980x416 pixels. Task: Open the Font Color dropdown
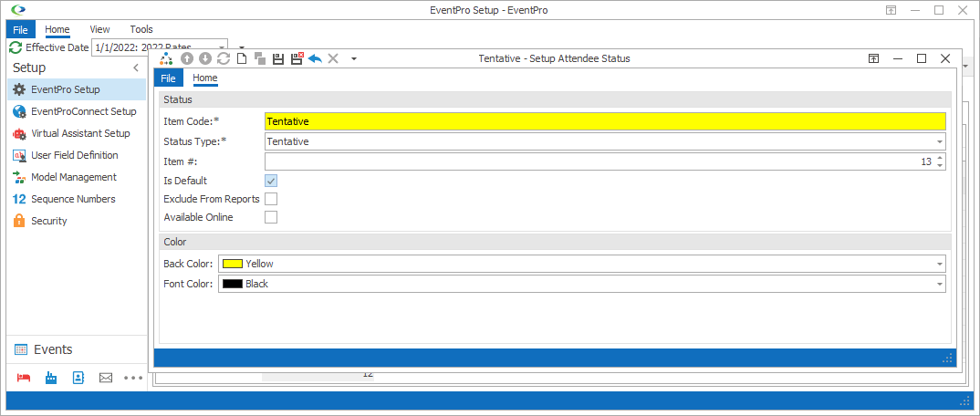(x=939, y=284)
